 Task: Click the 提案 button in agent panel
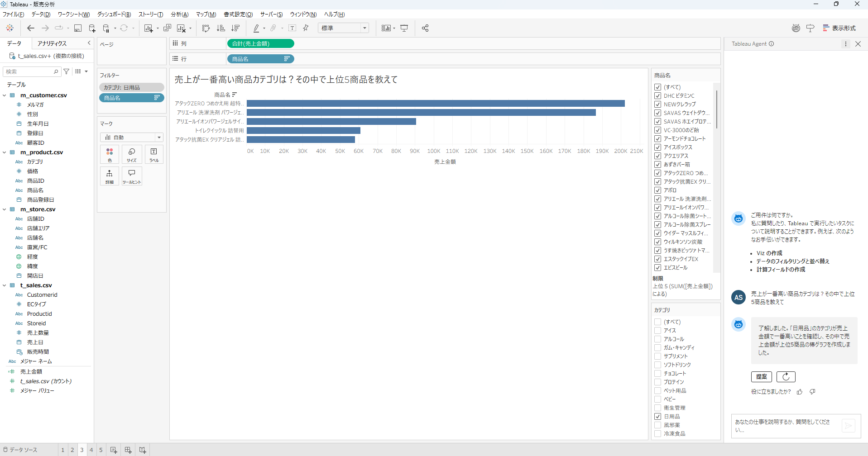(x=762, y=377)
